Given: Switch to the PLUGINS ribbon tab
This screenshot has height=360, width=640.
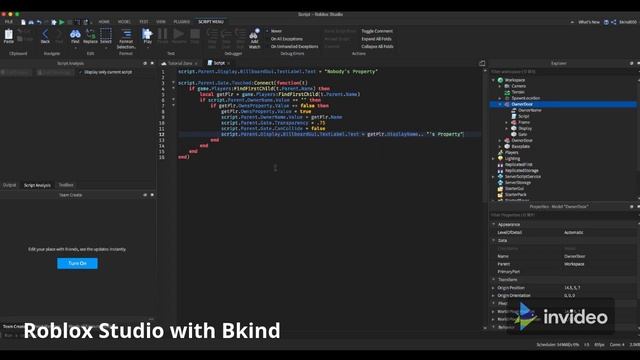Looking at the screenshot, I should click(182, 22).
